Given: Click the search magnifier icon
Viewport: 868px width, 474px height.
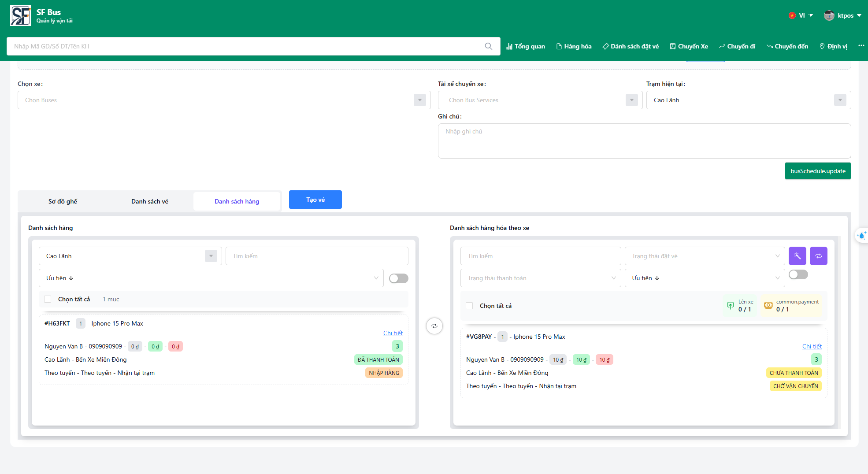Looking at the screenshot, I should click(x=488, y=46).
